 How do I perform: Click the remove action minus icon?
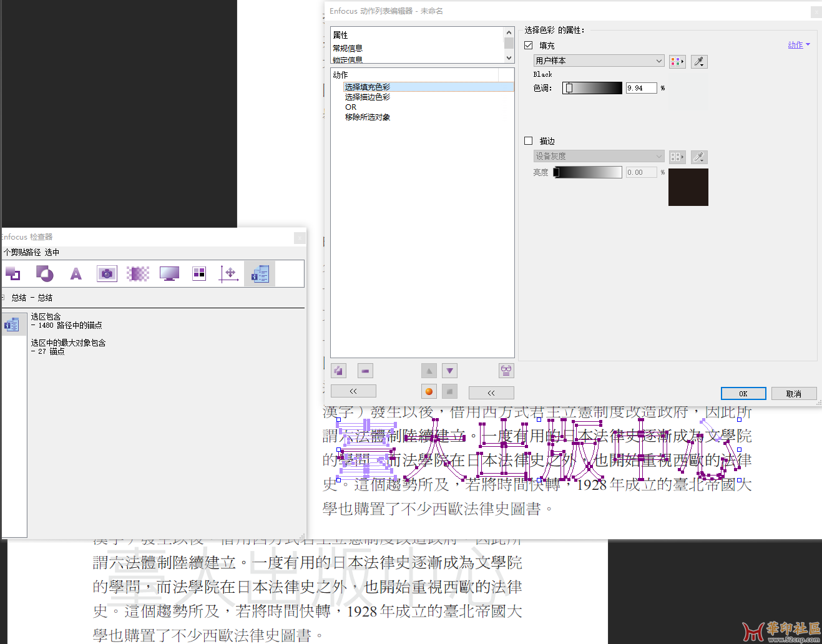[x=366, y=371]
